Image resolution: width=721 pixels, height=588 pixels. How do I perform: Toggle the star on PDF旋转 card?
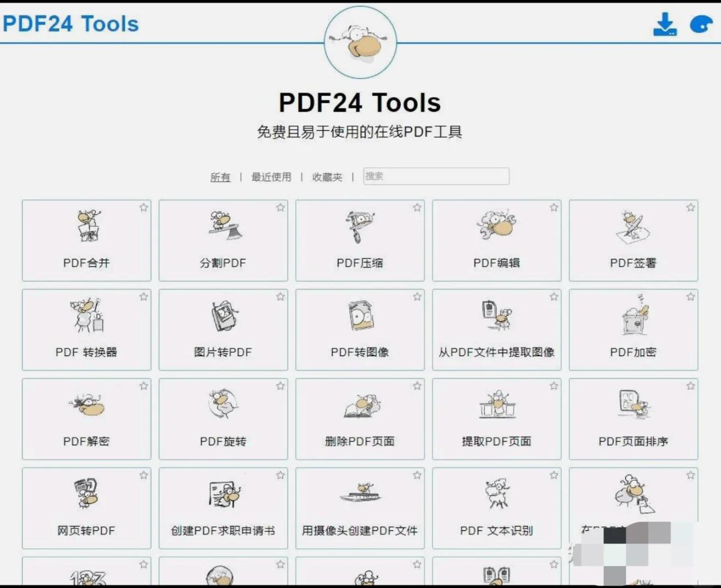[x=281, y=386]
